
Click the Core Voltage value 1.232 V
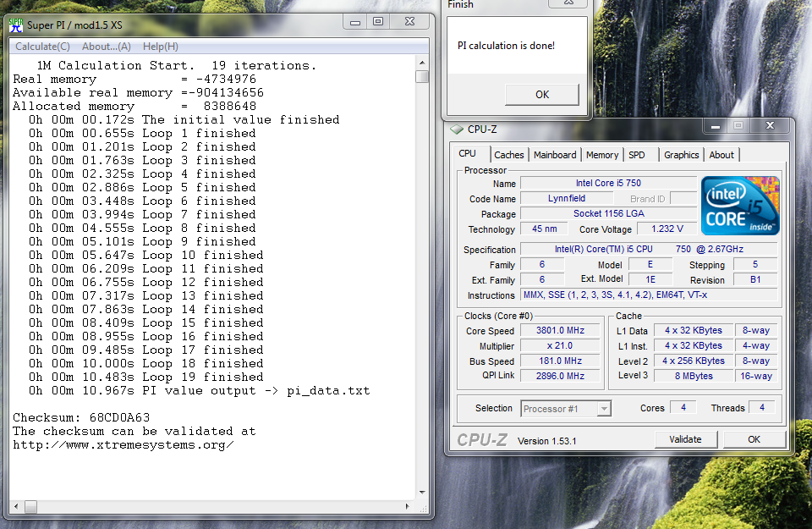pos(667,229)
